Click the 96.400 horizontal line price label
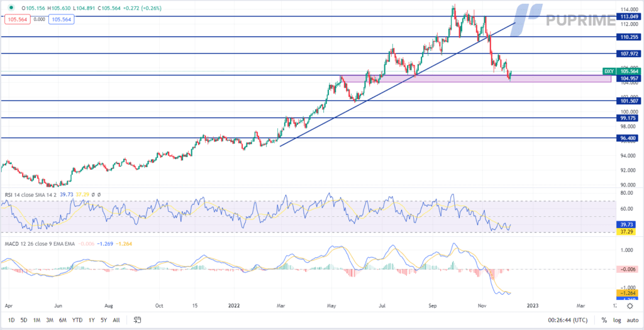 [x=628, y=138]
